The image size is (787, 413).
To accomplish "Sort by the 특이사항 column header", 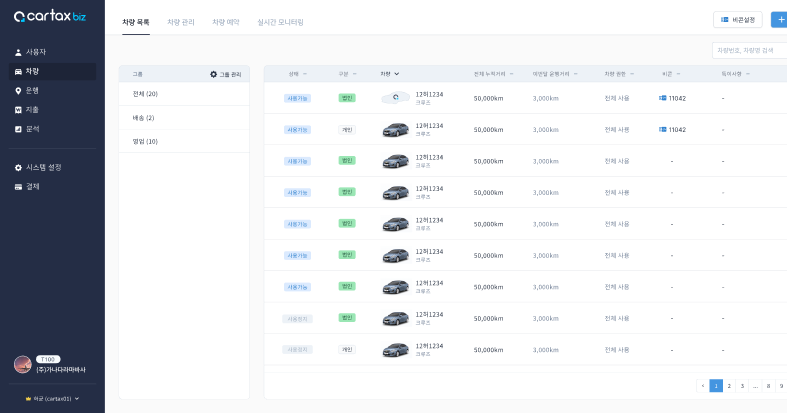I will [735, 74].
